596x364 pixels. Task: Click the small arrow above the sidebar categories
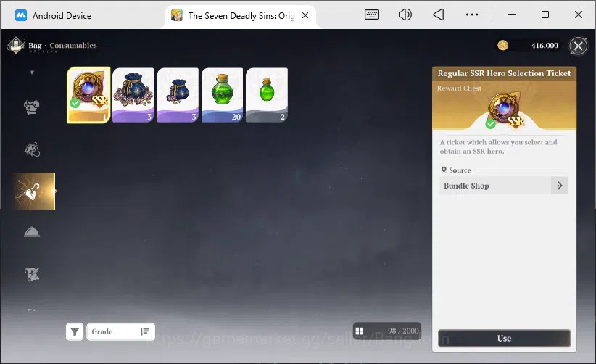(32, 73)
